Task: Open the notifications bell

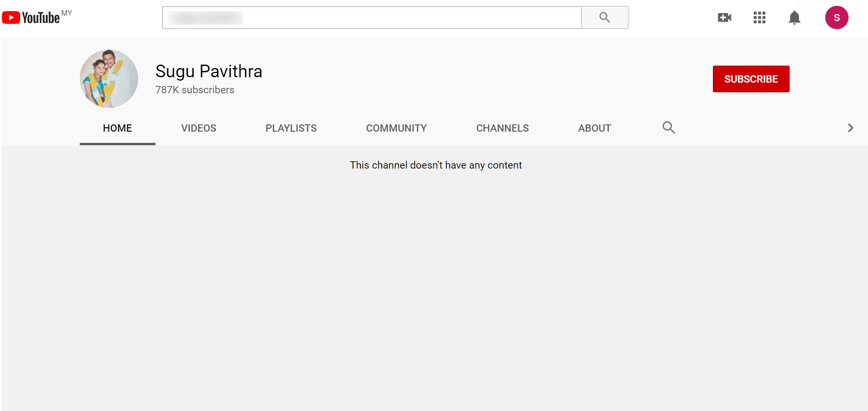Action: point(795,18)
